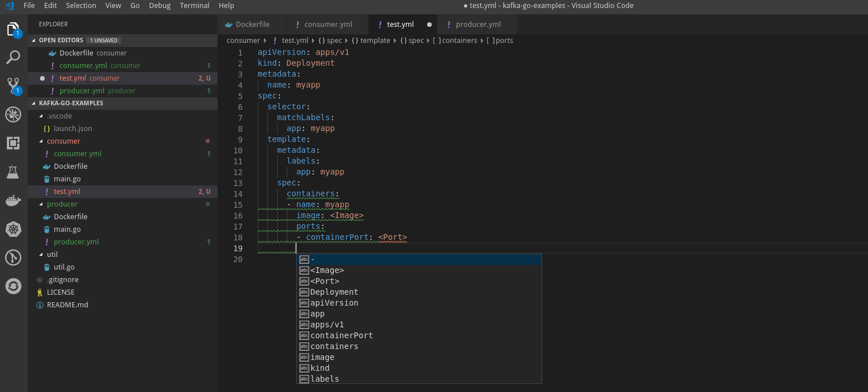Choose 'containers' suggestion in autocomplete list
Viewport: 868px width, 392px height.
(419, 346)
